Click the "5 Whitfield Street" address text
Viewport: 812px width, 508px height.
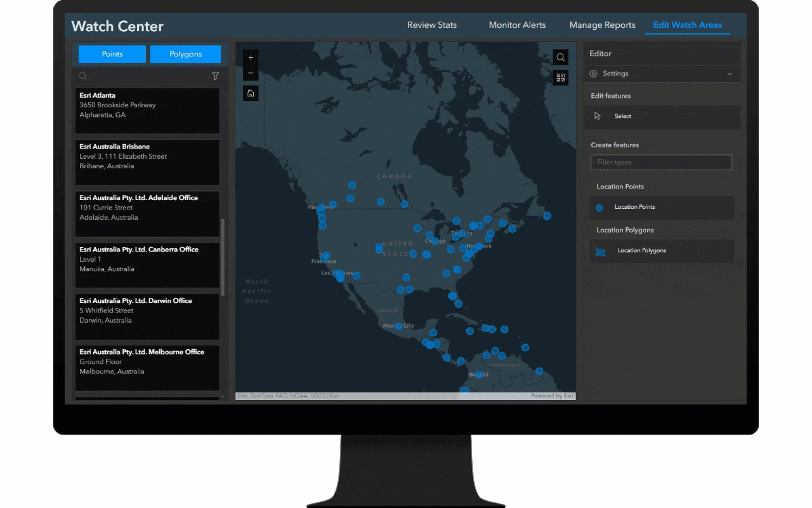107,311
